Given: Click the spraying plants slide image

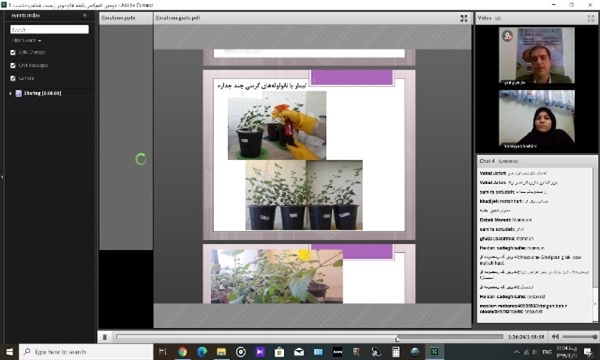Looking at the screenshot, I should tap(277, 125).
